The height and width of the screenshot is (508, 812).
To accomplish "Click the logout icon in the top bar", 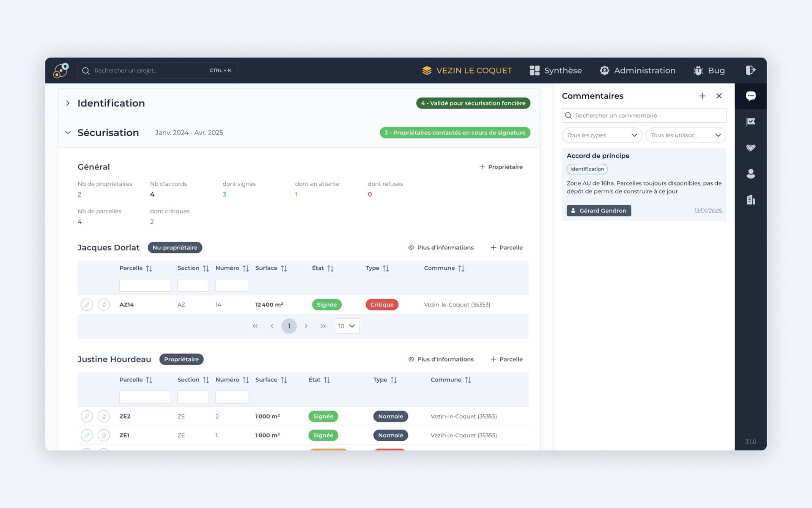I will pos(750,70).
